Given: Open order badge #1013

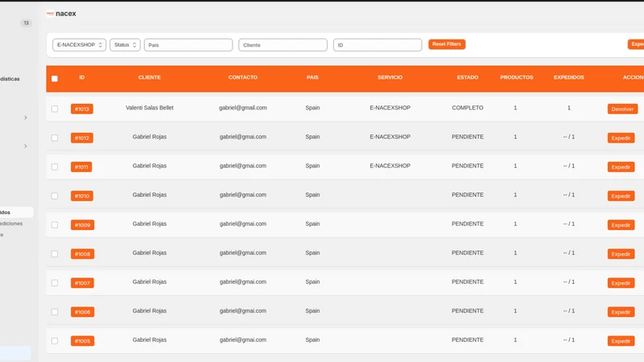Looking at the screenshot, I should (82, 109).
